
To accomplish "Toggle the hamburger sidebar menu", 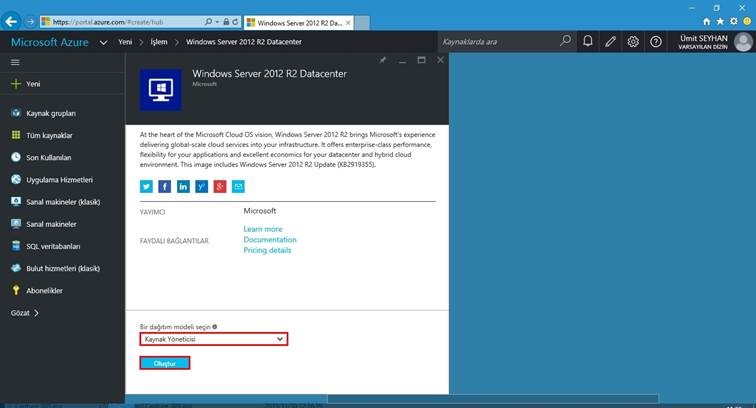I will pyautogui.click(x=15, y=62).
